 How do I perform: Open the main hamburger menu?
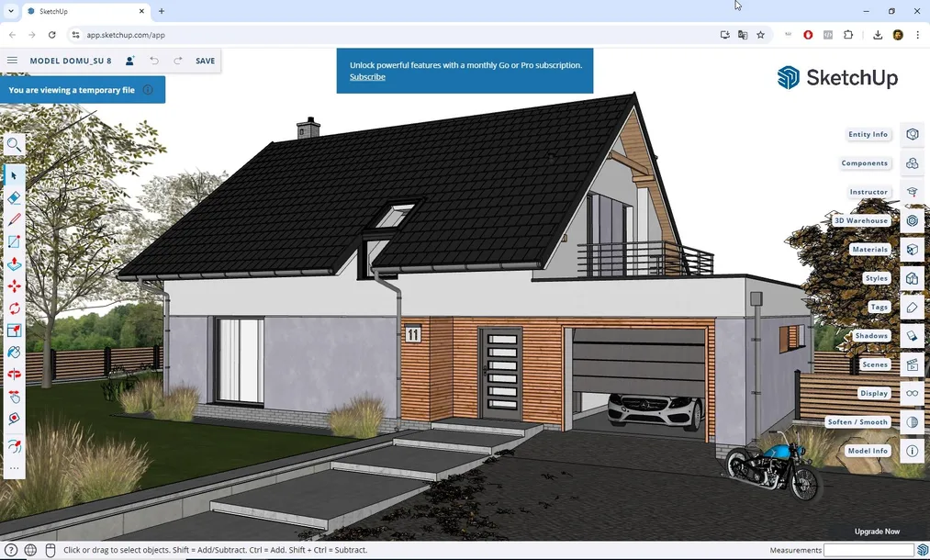pos(12,60)
